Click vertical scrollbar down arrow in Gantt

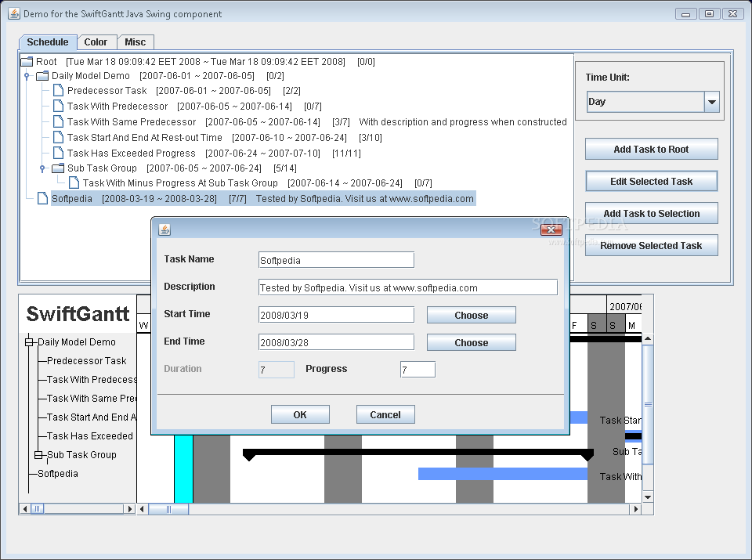648,497
